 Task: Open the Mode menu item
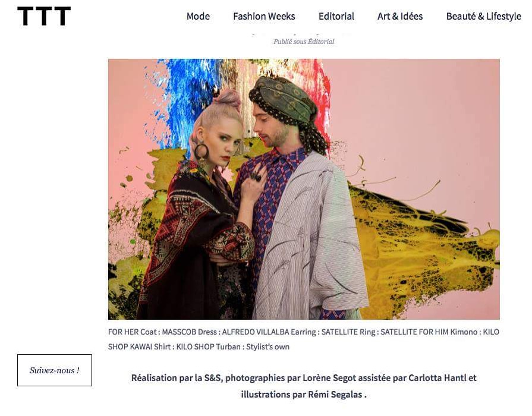click(x=198, y=16)
